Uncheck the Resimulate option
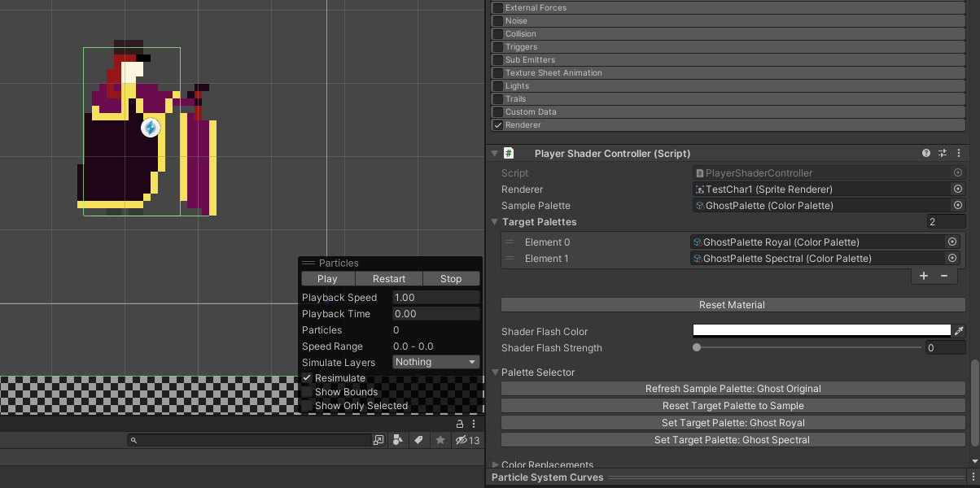The width and height of the screenshot is (980, 488). click(x=307, y=378)
